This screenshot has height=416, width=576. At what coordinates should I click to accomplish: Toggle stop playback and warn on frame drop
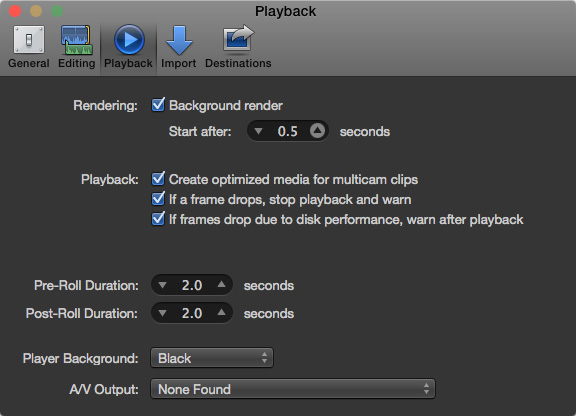158,199
